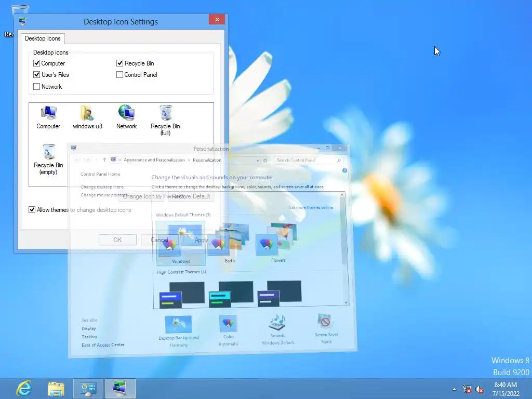
Task: Select the high contrast theme with cyan accent
Action: tap(231, 294)
